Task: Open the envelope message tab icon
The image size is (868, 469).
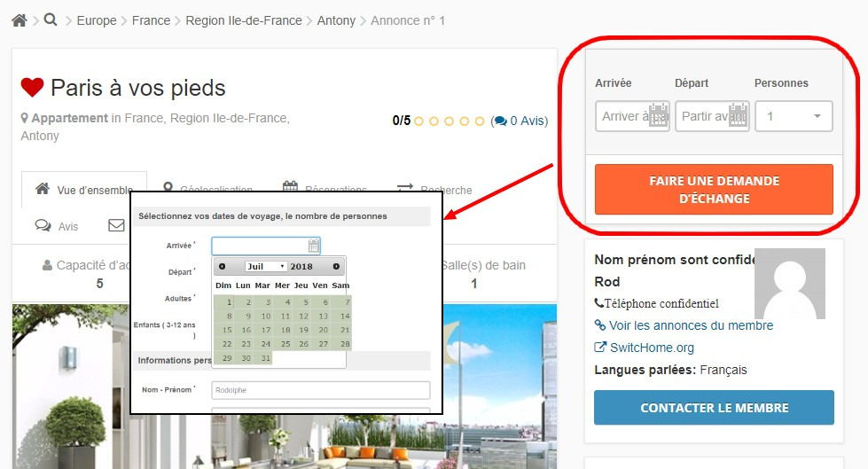Action: tap(116, 225)
